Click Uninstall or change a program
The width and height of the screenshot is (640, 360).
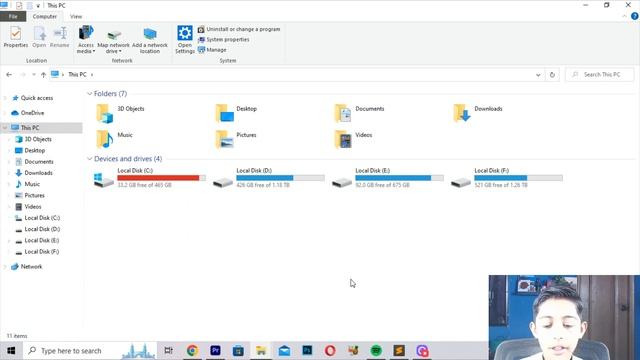pyautogui.click(x=239, y=29)
